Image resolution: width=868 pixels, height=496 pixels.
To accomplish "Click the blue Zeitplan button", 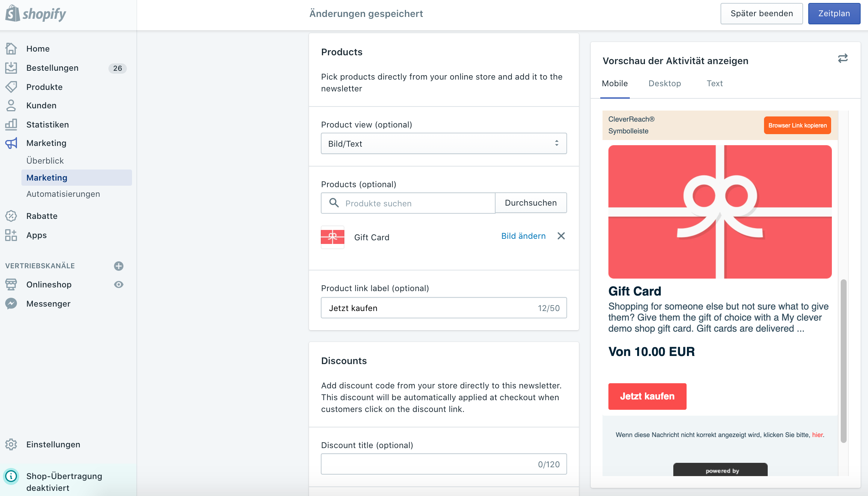I will pyautogui.click(x=834, y=14).
